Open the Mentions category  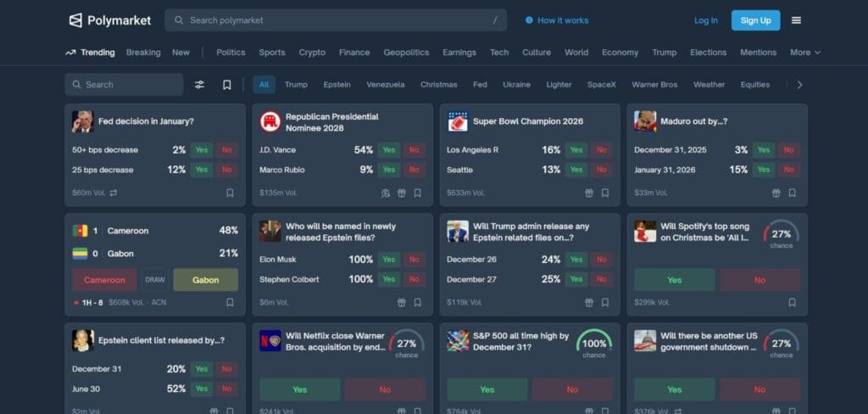pyautogui.click(x=759, y=53)
